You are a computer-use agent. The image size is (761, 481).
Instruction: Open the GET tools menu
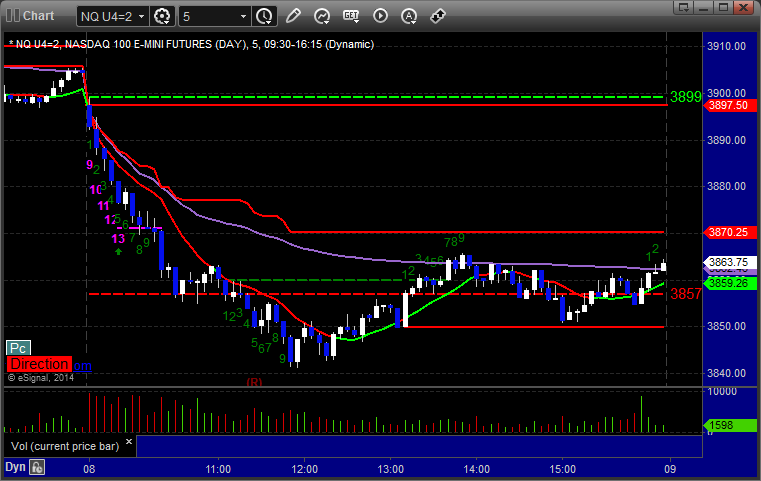(351, 16)
